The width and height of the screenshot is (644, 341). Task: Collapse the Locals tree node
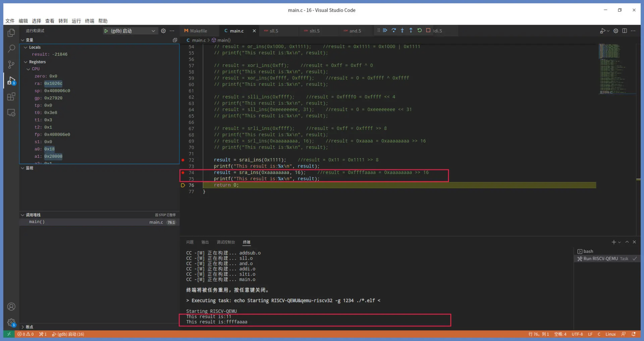25,47
